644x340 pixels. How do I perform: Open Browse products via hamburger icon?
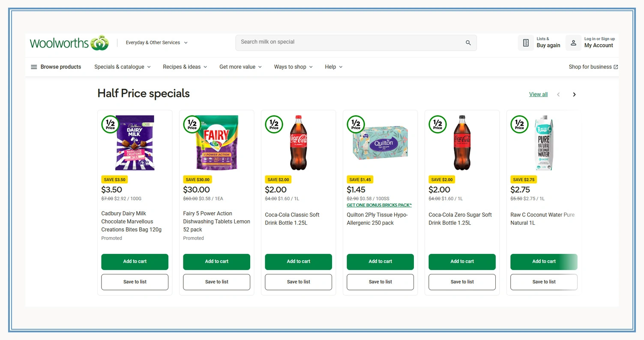[x=34, y=67]
